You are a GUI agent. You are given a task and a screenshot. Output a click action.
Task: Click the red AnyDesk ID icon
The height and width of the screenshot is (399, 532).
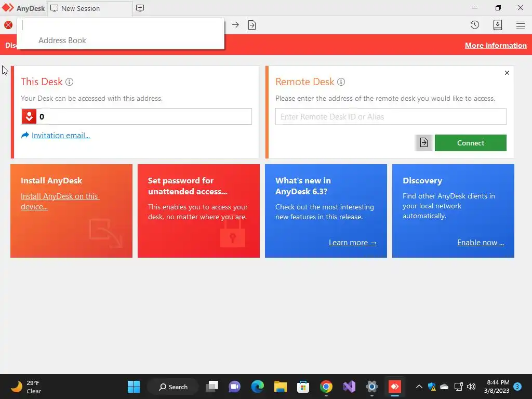tap(29, 116)
